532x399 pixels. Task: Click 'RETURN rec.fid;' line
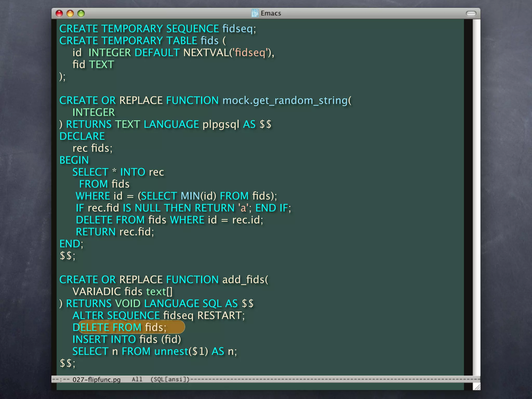coord(115,232)
